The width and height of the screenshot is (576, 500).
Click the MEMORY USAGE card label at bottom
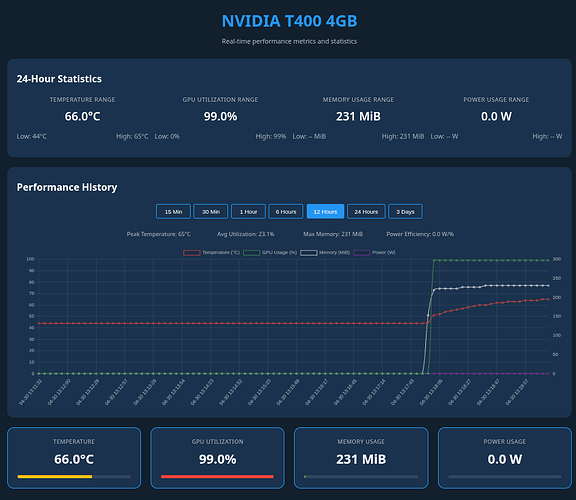[x=361, y=442]
